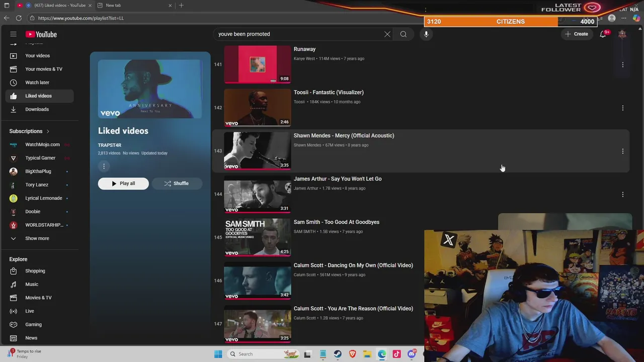Start voice search with the microphone

point(426,34)
